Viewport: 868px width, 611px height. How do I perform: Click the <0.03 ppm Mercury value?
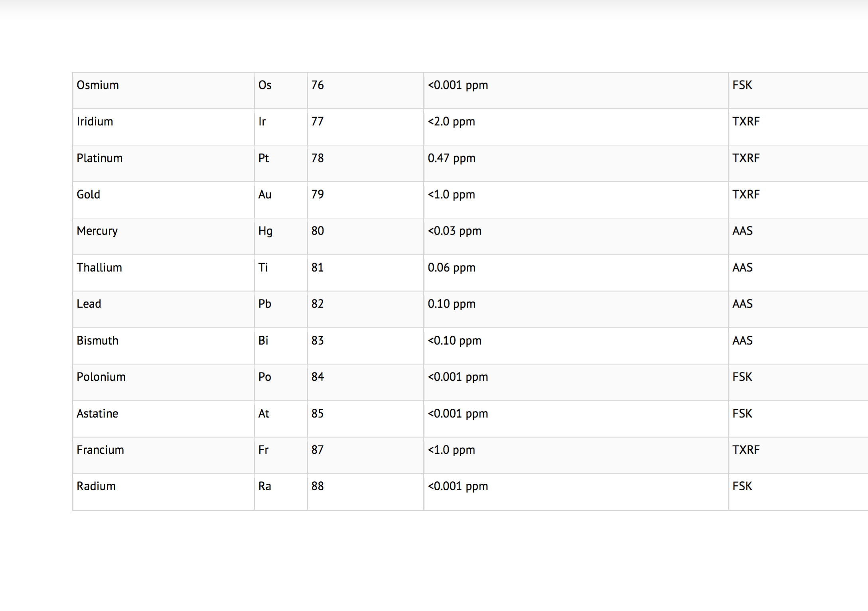tap(455, 231)
